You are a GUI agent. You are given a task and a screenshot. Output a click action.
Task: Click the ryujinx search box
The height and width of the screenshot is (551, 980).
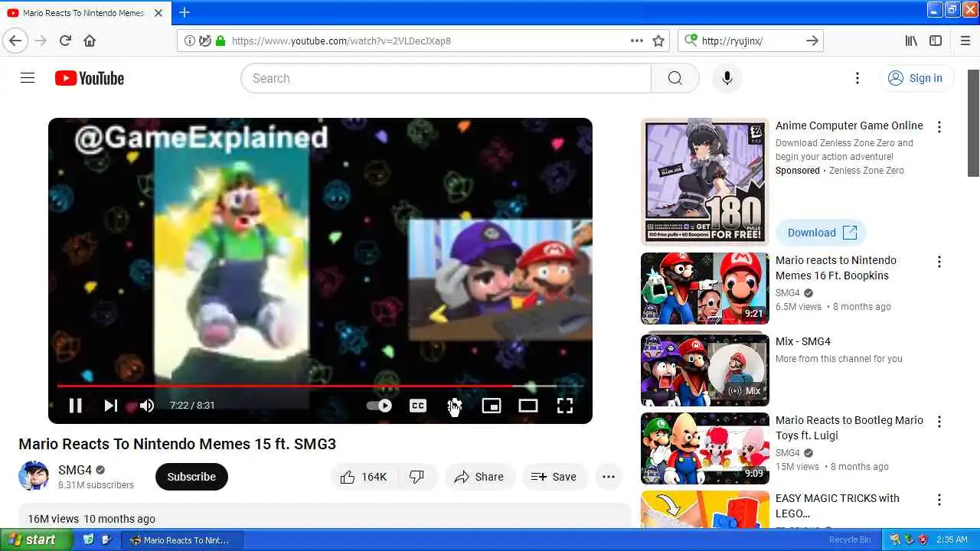[750, 41]
